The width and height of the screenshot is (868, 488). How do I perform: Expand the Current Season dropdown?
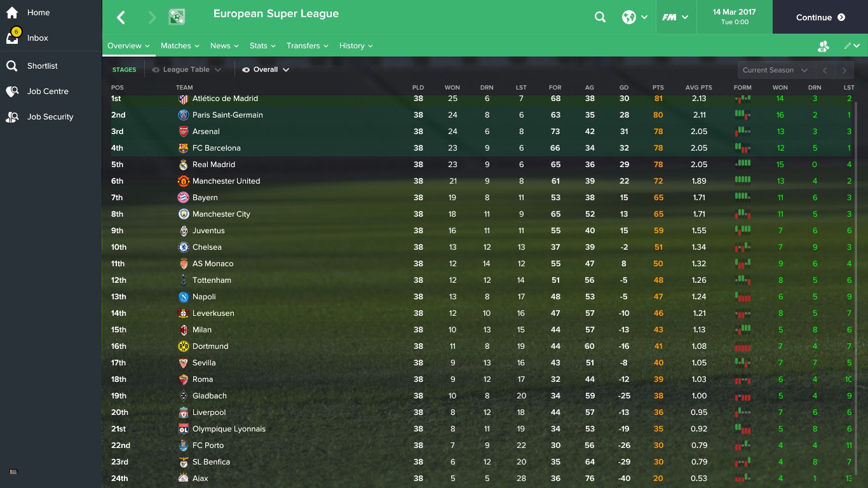pyautogui.click(x=775, y=71)
